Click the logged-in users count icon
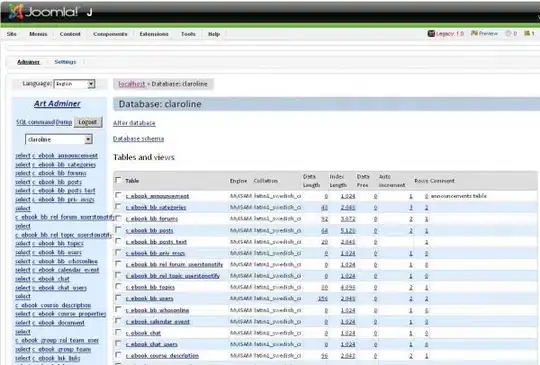This screenshot has width=540, height=365. pyautogui.click(x=527, y=33)
